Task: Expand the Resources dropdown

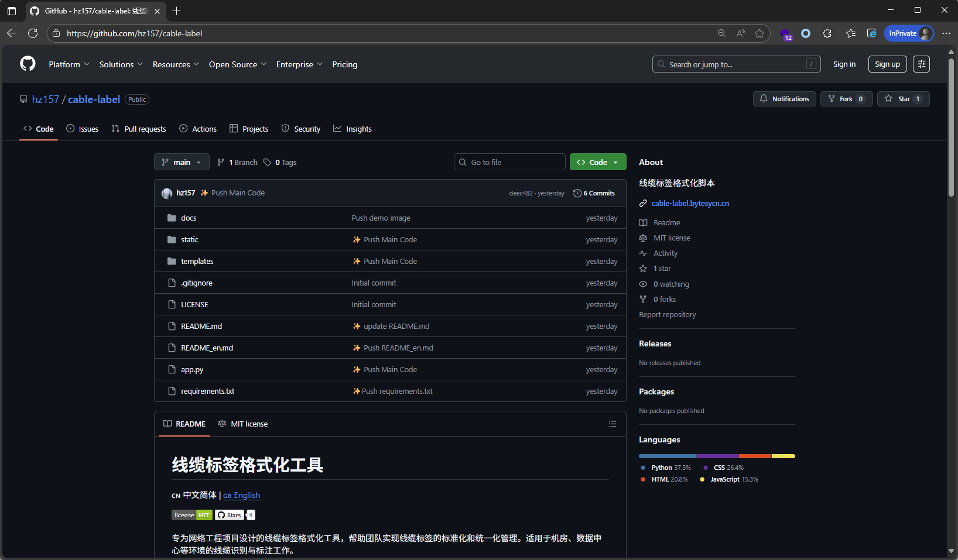Action: pos(176,64)
